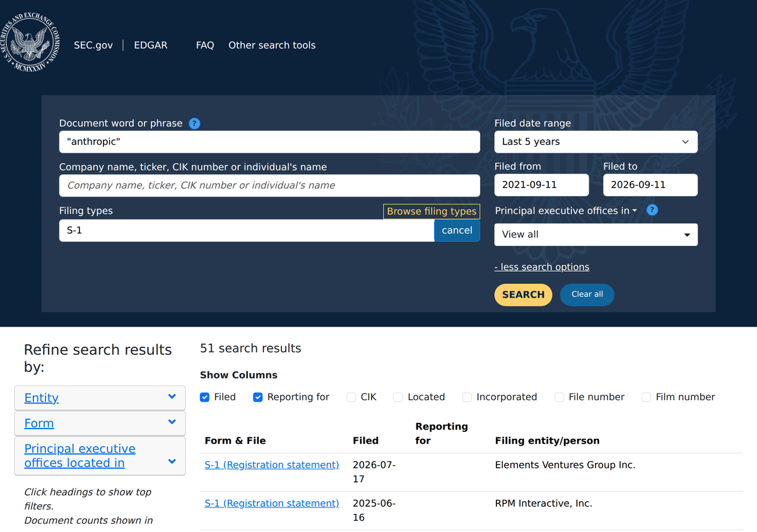Open the FAQ page
Image resolution: width=757 pixels, height=532 pixels.
[x=205, y=45]
